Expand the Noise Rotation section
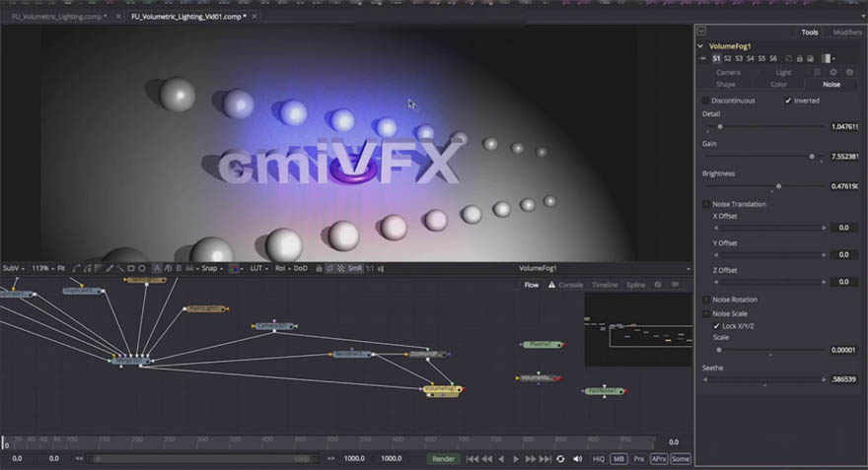The image size is (868, 470). (x=706, y=300)
